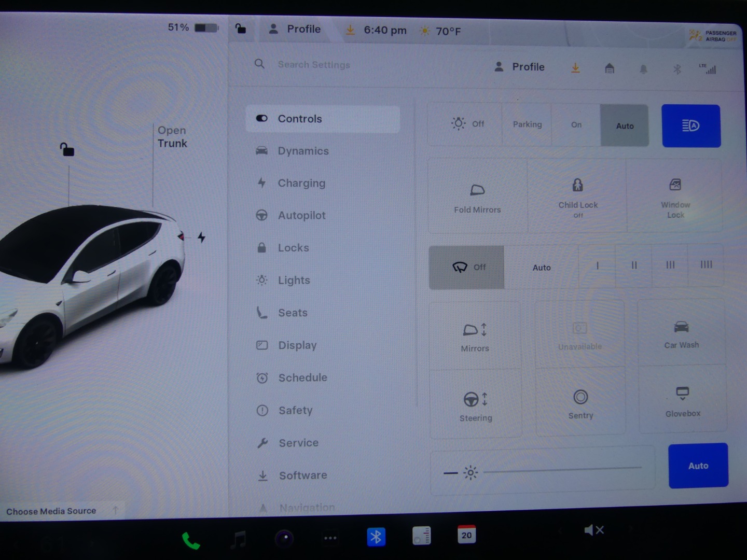Open the Profile dropdown in status bar

[295, 30]
